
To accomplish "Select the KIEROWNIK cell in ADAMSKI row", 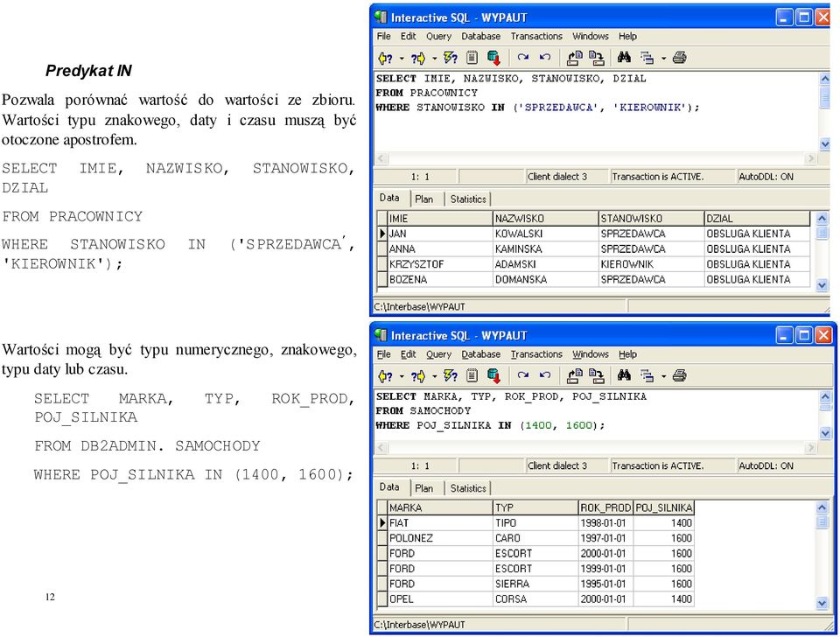I will (651, 264).
